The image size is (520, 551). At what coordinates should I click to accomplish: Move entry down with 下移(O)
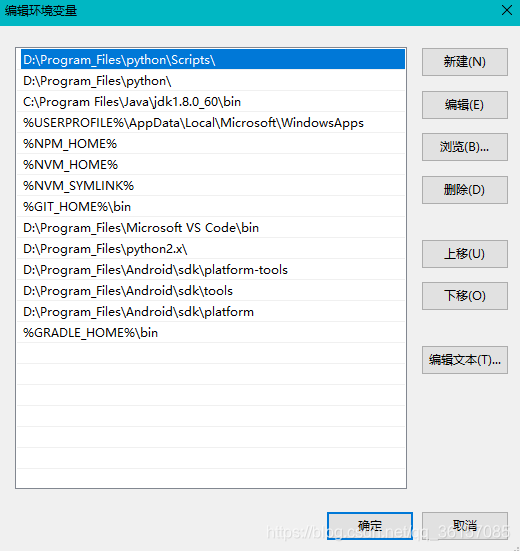(464, 296)
